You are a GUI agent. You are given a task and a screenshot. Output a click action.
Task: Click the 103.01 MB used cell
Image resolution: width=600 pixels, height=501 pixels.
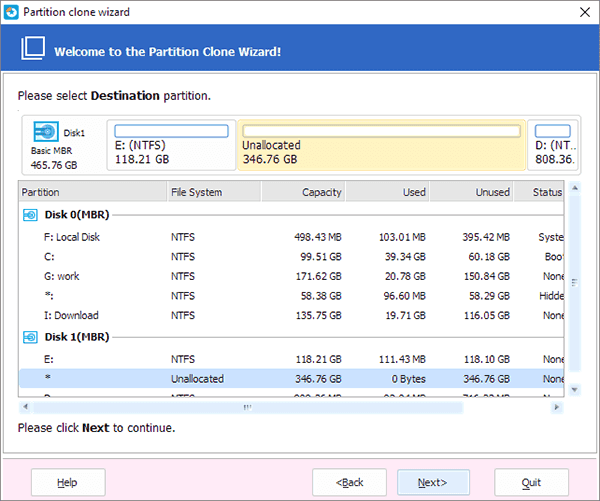coord(402,237)
